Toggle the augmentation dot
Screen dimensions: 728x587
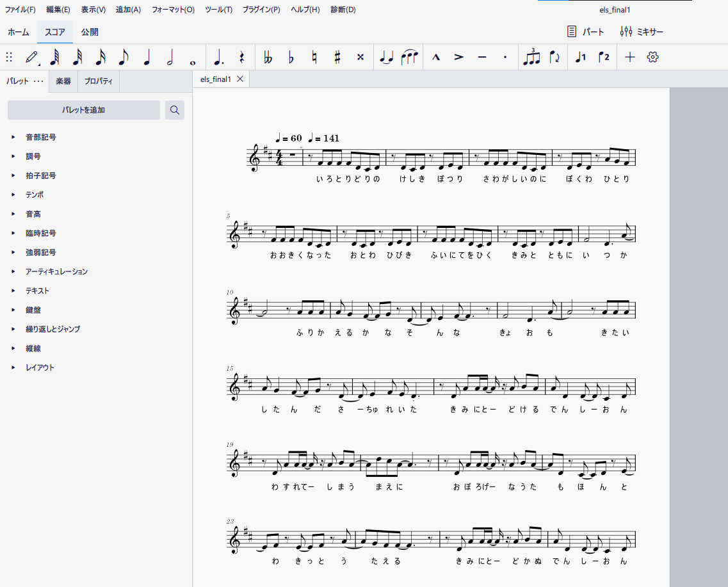[219, 58]
